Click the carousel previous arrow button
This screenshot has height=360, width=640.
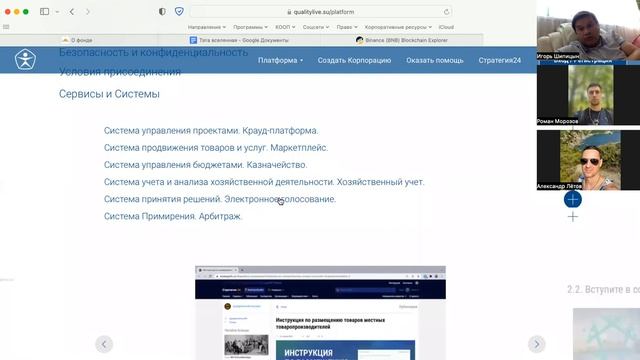click(104, 344)
